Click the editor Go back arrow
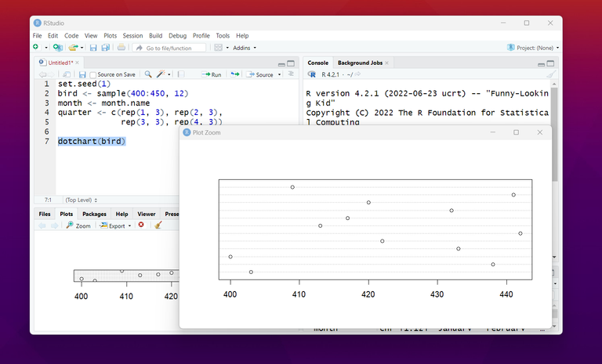The height and width of the screenshot is (364, 602). 42,74
